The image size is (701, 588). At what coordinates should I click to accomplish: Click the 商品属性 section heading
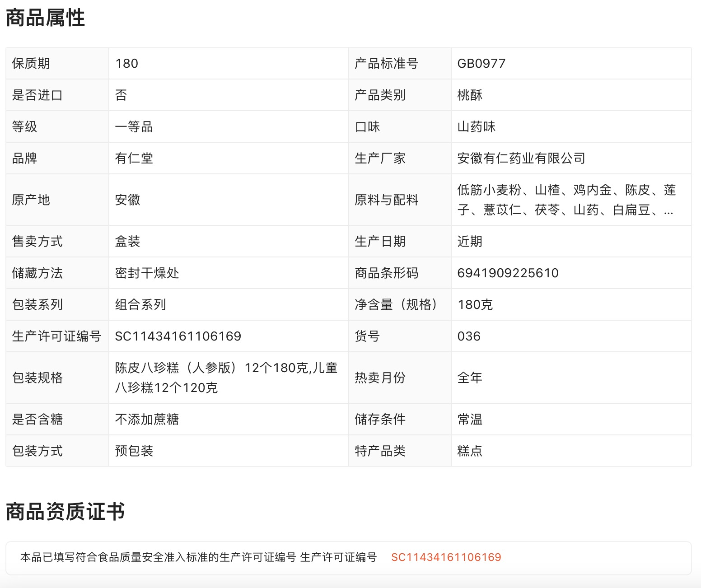45,18
